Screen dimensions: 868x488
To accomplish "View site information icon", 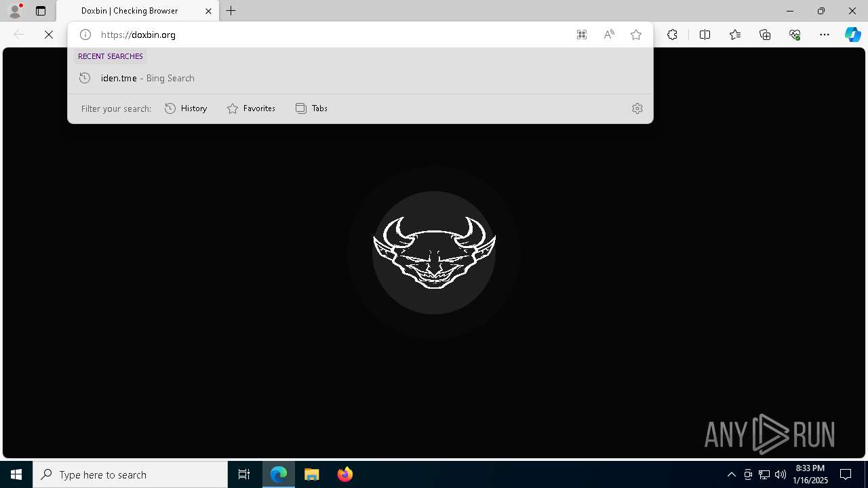I will pyautogui.click(x=85, y=35).
